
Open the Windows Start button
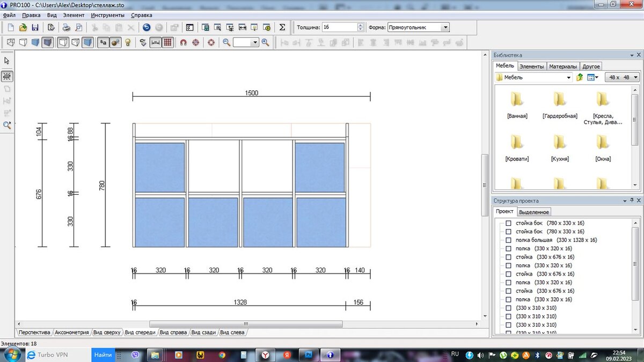[x=12, y=354]
